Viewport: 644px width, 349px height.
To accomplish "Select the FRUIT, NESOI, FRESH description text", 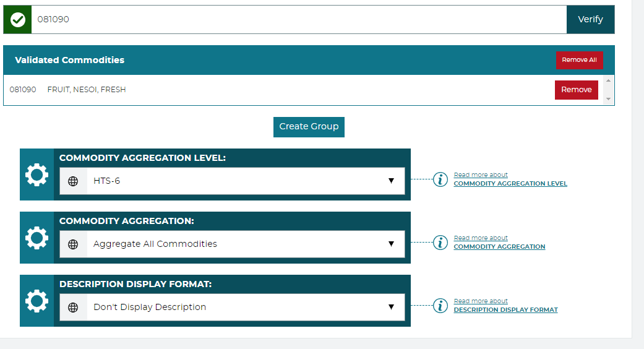I will [87, 90].
